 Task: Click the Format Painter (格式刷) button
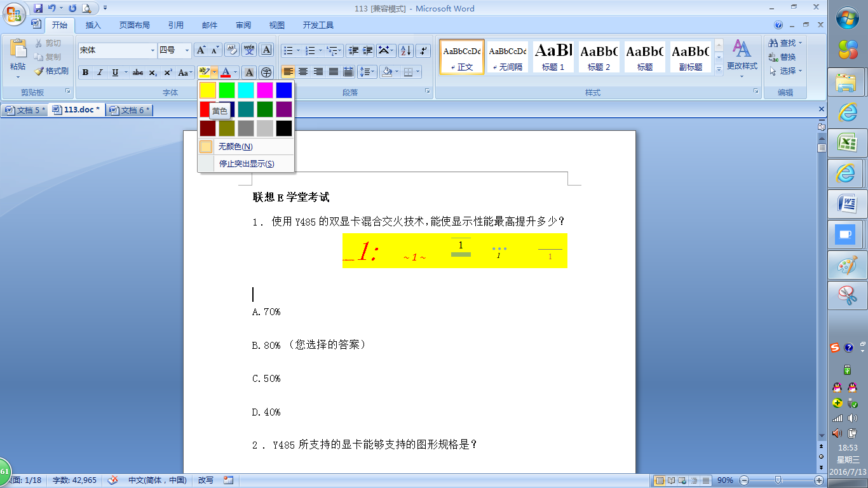coord(51,71)
